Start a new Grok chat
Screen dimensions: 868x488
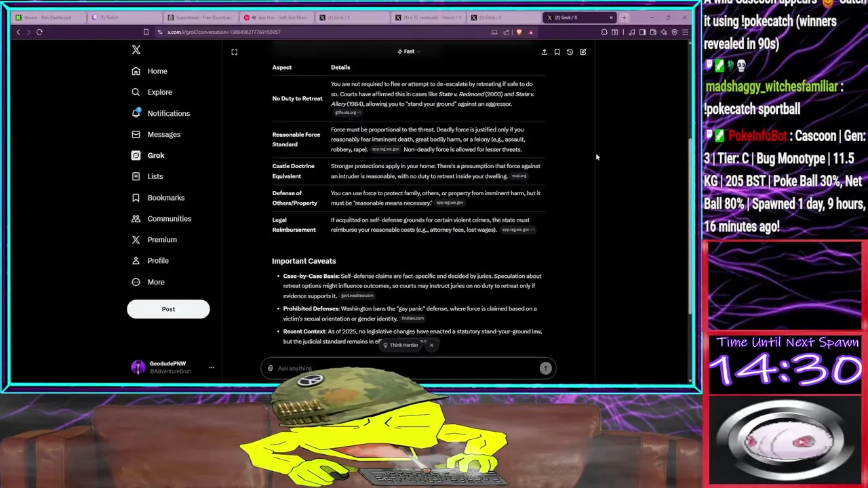(583, 52)
